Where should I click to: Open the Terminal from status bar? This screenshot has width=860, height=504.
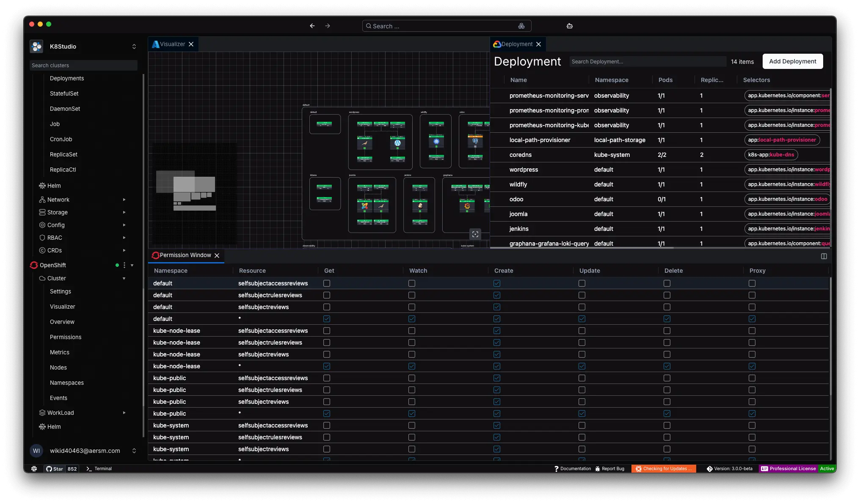tap(99, 468)
